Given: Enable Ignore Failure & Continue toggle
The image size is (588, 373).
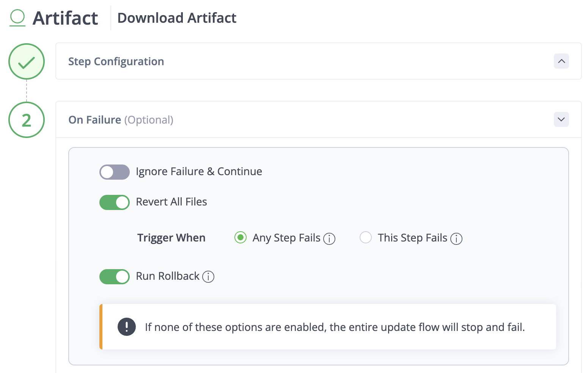Looking at the screenshot, I should coord(115,172).
